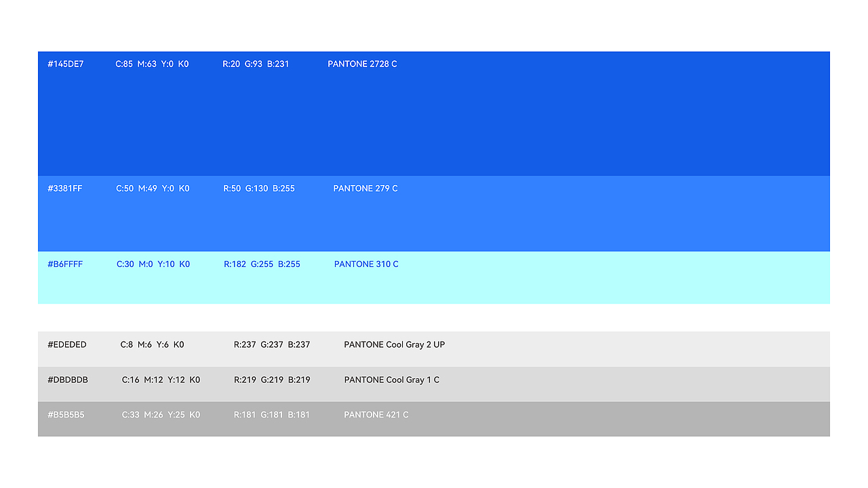Viewport: 868px width, 488px height.
Task: Click the PANTONE 421 C label
Action: click(376, 415)
